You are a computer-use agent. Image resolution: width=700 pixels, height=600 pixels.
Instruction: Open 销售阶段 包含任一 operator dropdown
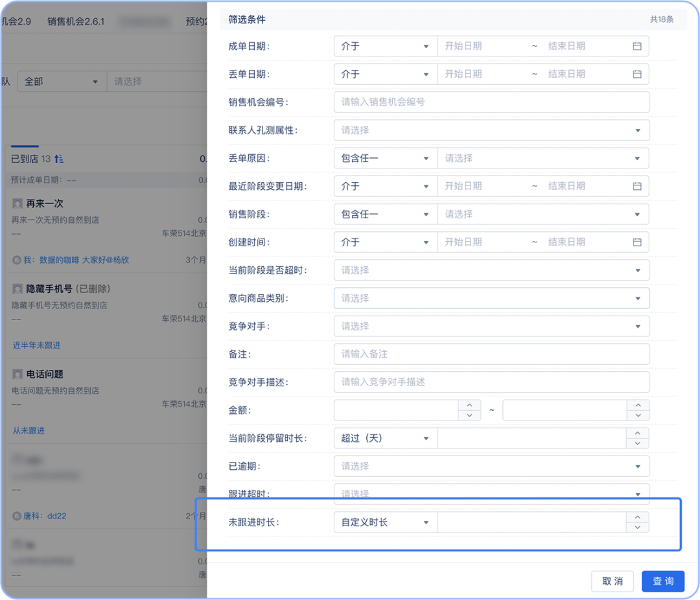(x=386, y=214)
